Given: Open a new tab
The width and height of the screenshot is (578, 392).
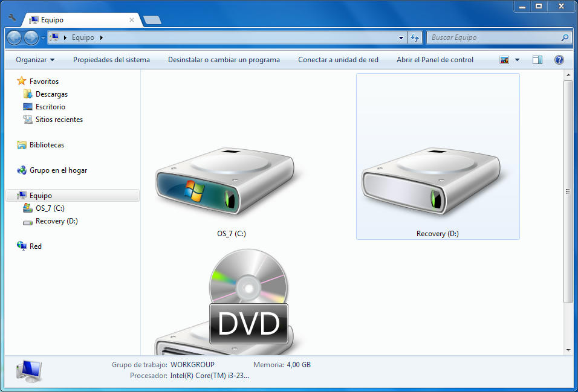Looking at the screenshot, I should tap(152, 20).
